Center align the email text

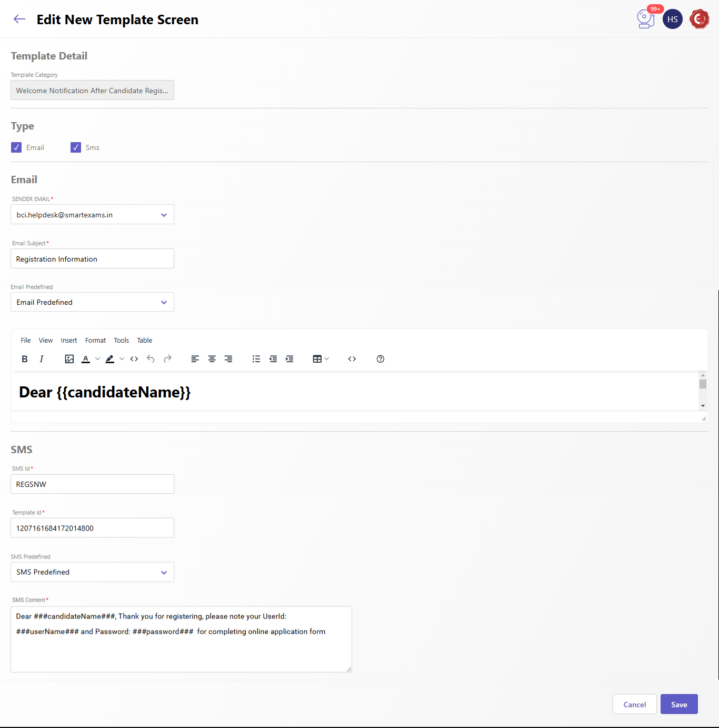(x=212, y=359)
